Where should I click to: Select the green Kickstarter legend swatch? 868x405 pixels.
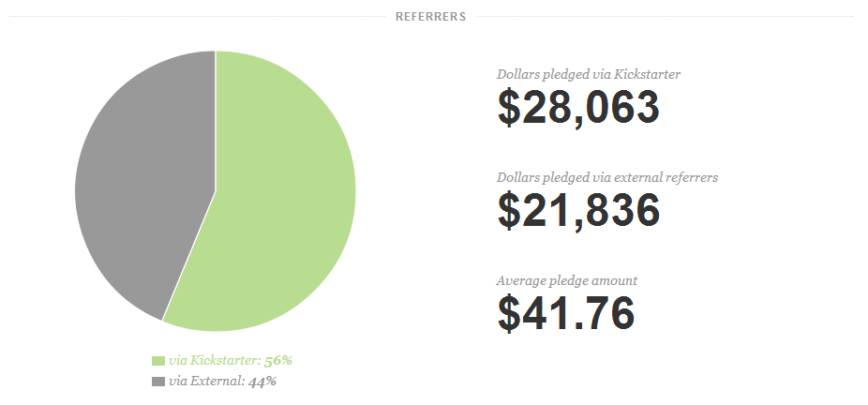158,361
